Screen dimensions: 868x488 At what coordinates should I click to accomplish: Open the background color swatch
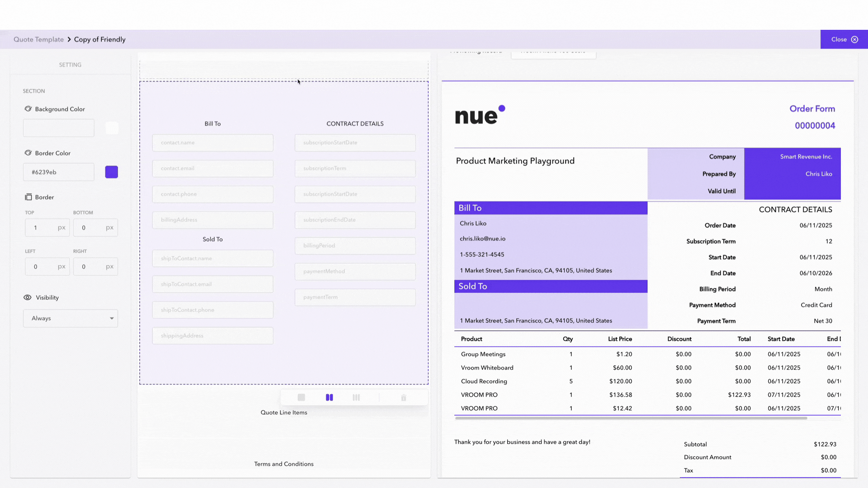pos(112,128)
